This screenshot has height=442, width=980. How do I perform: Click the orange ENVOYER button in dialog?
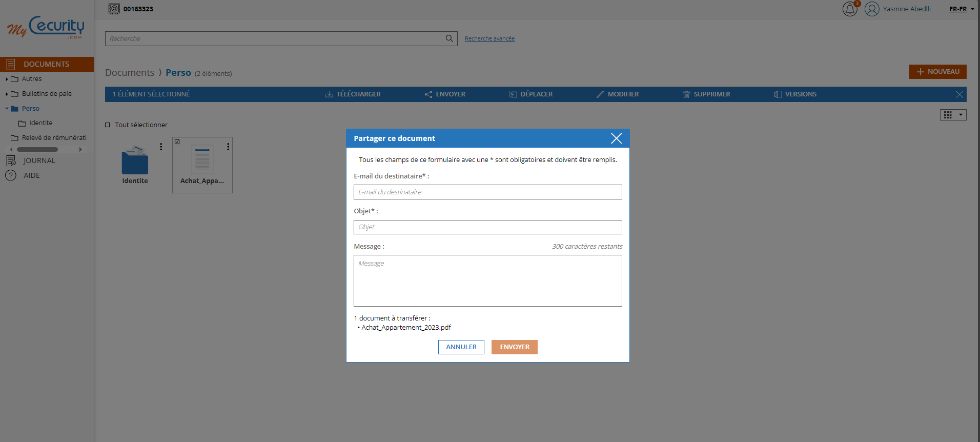pos(515,347)
